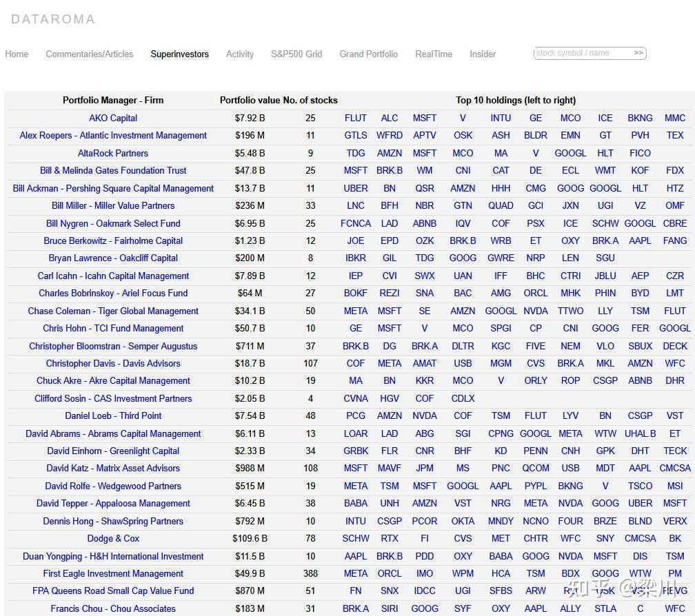695x616 pixels.
Task: Open Bill & Melinda Gates Foundation Trust portfolio
Action: pyautogui.click(x=113, y=170)
